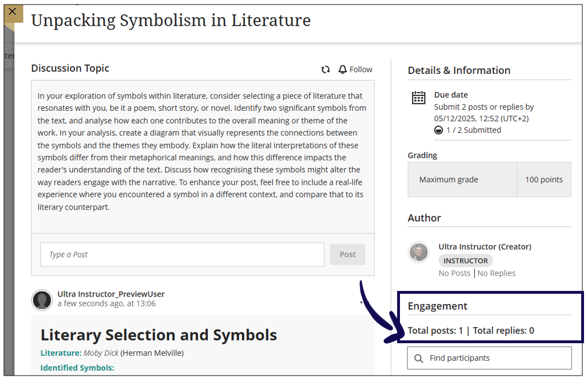The image size is (588, 379).
Task: Click the magnifier icon in Find participants
Action: (419, 359)
